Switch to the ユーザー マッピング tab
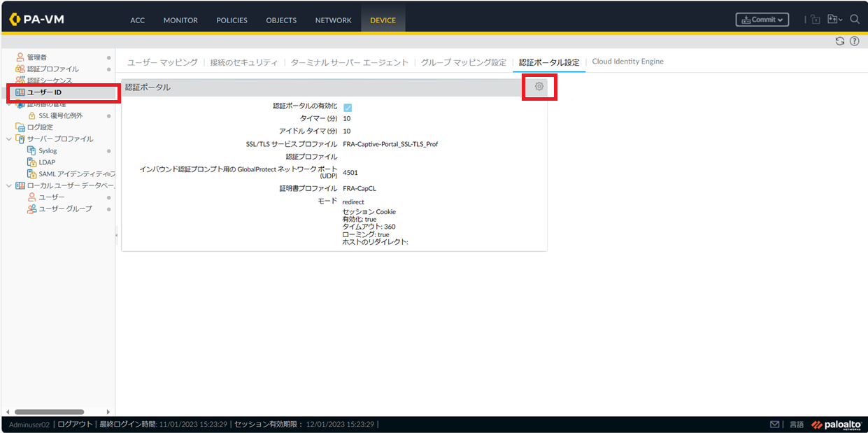Screen dimensions: 868x433 click(x=162, y=62)
